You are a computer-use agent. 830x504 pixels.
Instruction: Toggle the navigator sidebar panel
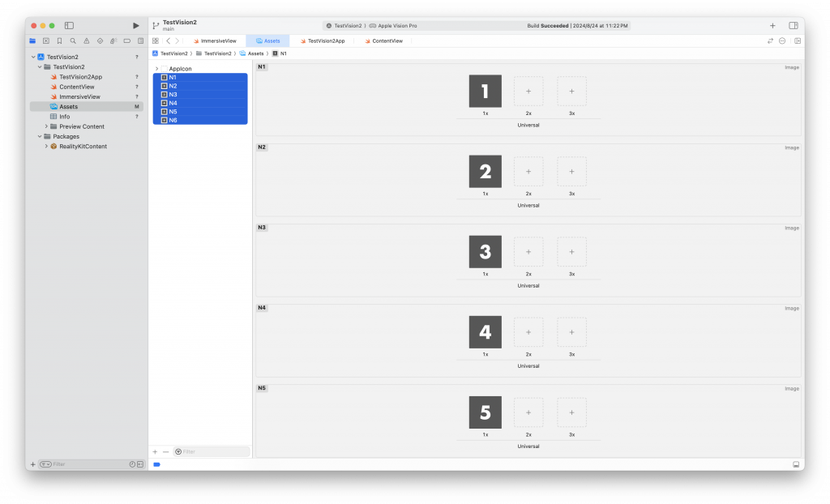(69, 25)
